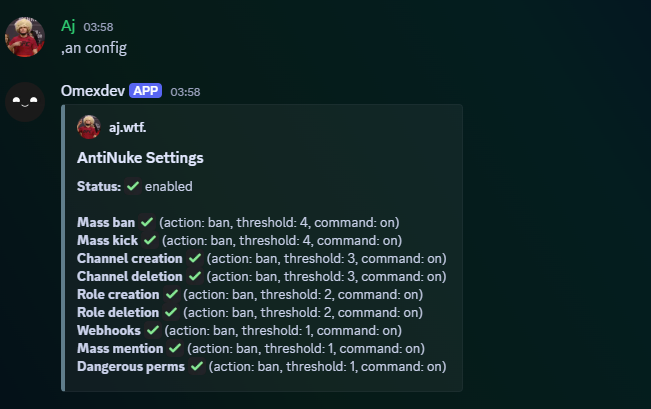
Task: Click the 'Mass mention' label
Action: pyautogui.click(x=120, y=348)
